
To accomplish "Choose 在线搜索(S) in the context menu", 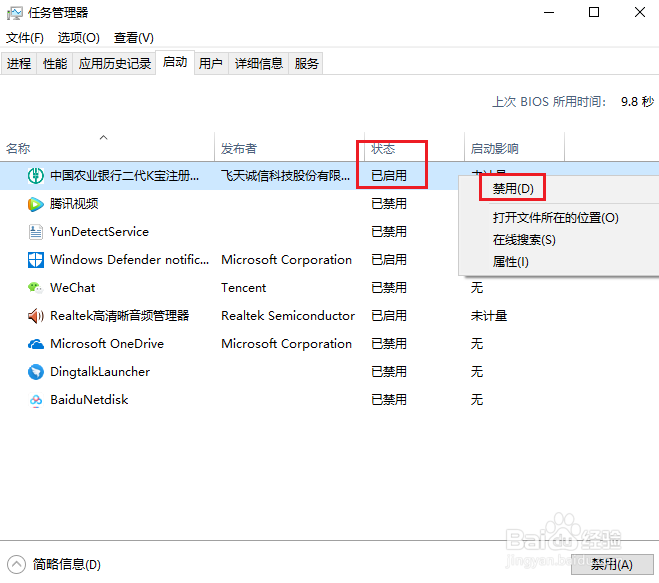I will (x=524, y=240).
